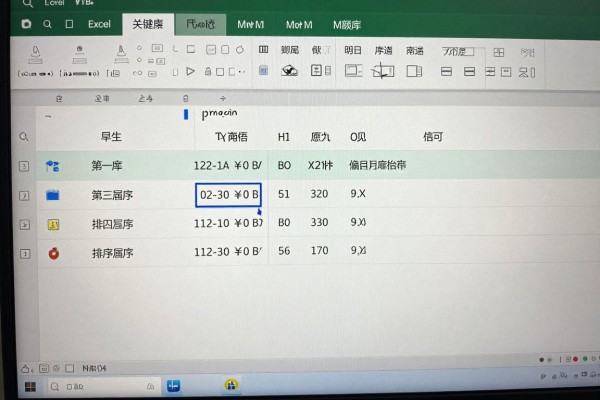Toggle the row box beside 排四屆序
The image size is (600, 400).
tap(24, 225)
